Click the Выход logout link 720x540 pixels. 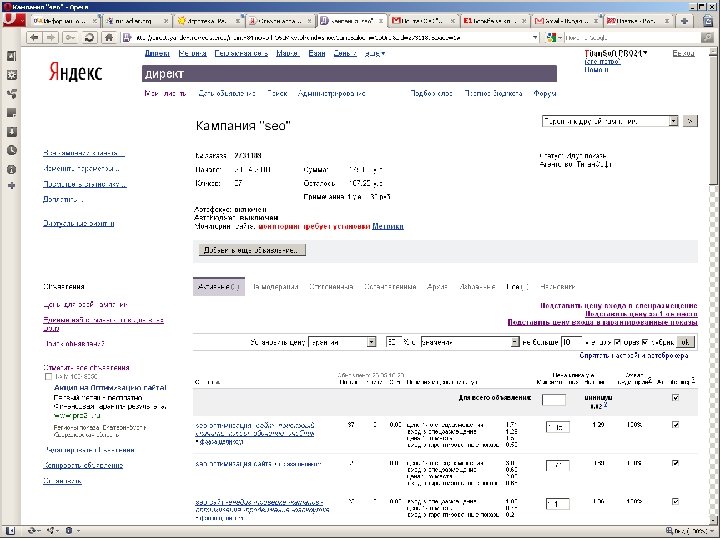point(683,53)
